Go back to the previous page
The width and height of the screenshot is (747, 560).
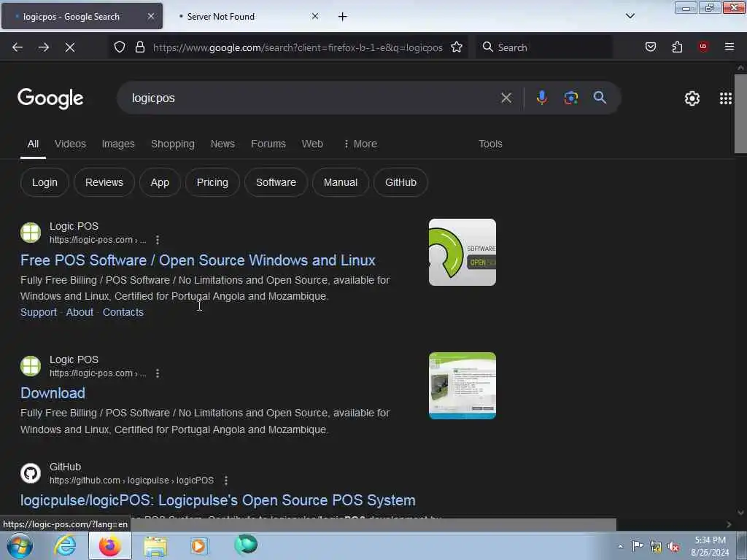click(18, 47)
